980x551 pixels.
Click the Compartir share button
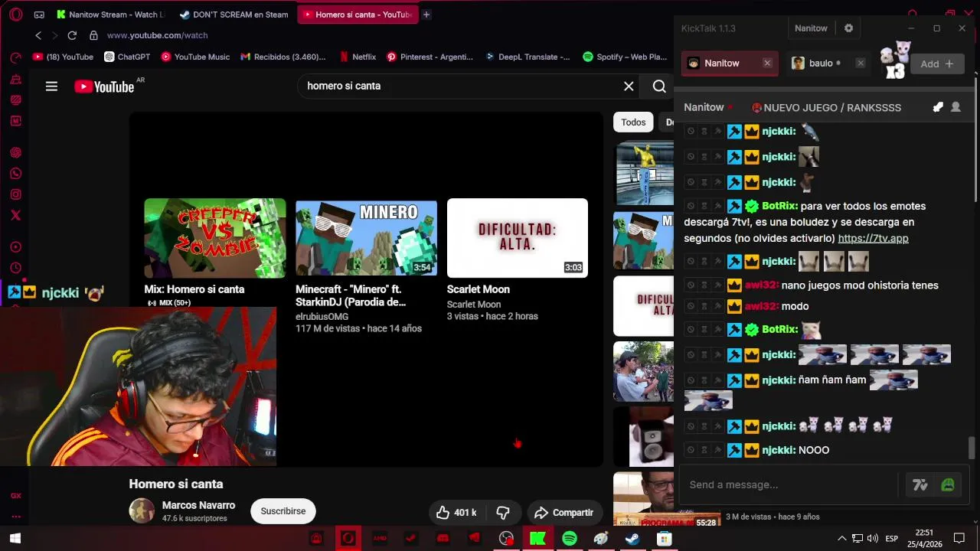click(564, 513)
